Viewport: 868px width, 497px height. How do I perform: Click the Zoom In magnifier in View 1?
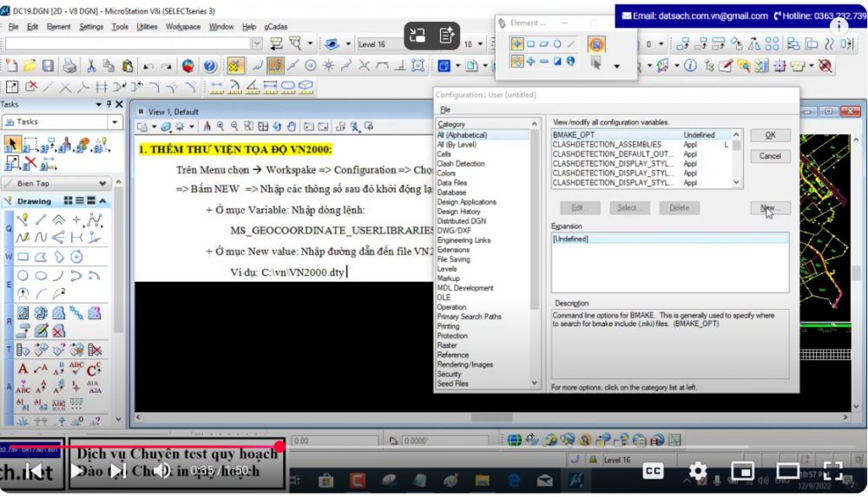pyautogui.click(x=220, y=127)
